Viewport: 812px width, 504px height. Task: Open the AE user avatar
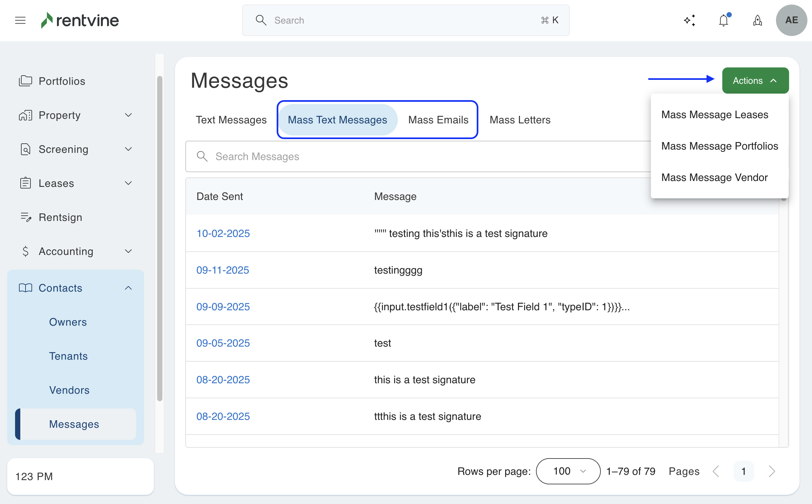[791, 20]
